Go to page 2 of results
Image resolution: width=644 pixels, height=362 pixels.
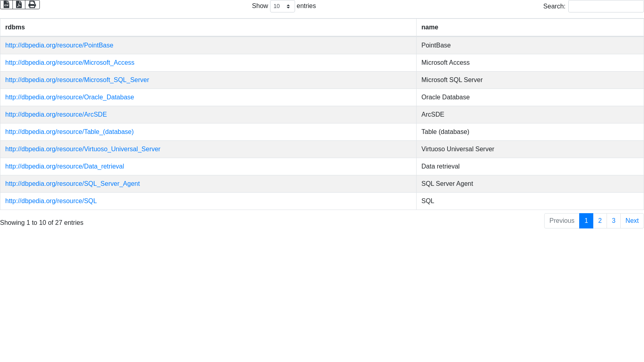pos(600,221)
